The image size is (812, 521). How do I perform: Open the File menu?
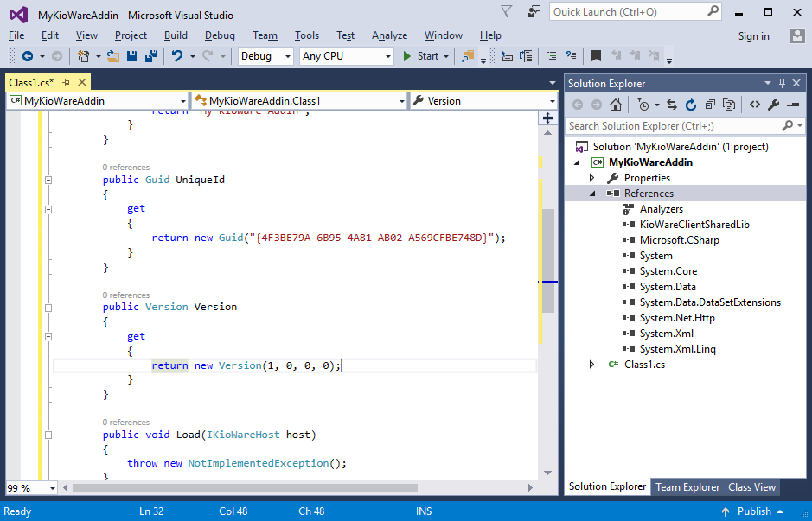(16, 35)
